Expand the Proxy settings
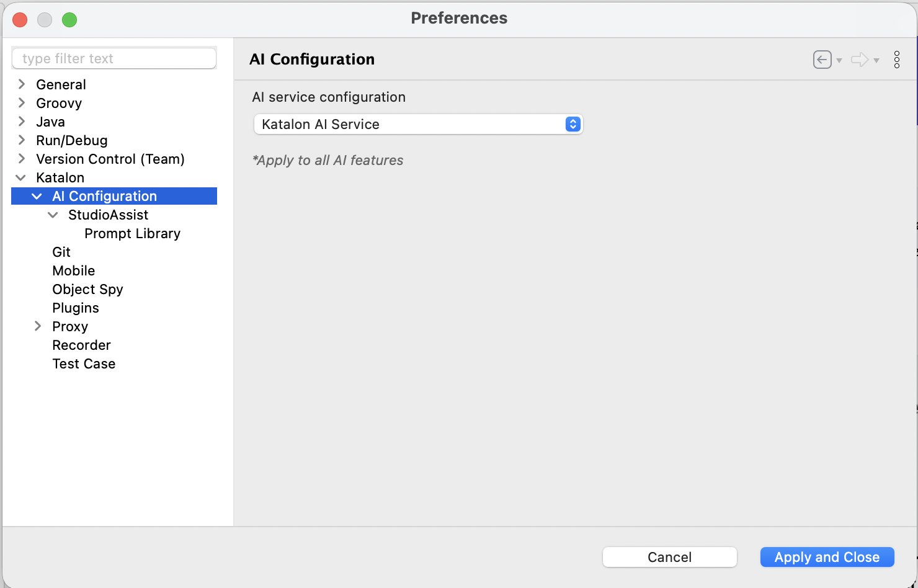The width and height of the screenshot is (918, 588). coord(38,326)
